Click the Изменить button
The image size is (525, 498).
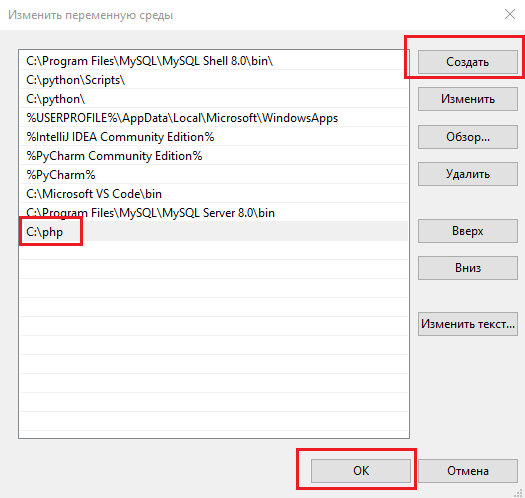pyautogui.click(x=468, y=99)
